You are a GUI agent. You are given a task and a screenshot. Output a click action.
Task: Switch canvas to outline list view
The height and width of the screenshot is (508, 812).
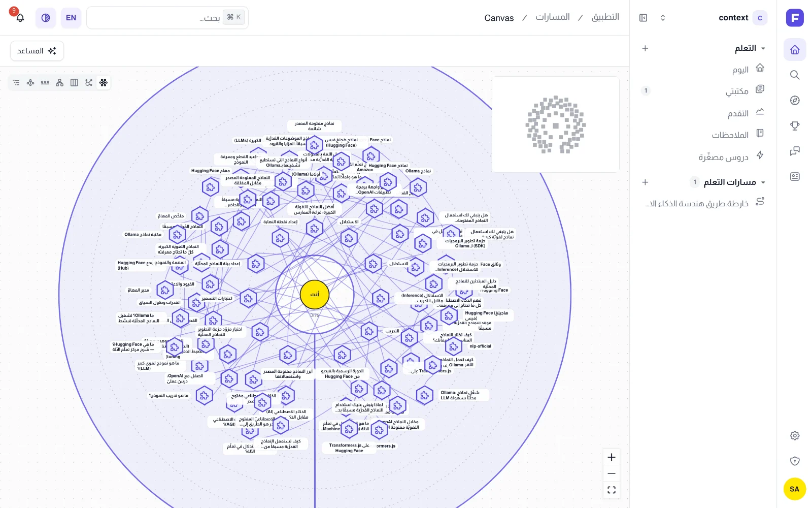coord(16,82)
